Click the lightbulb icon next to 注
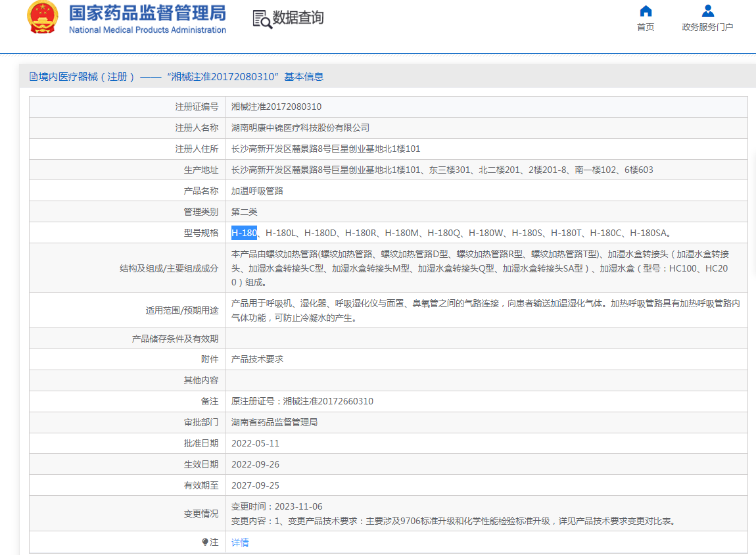756x555 pixels. 205,542
